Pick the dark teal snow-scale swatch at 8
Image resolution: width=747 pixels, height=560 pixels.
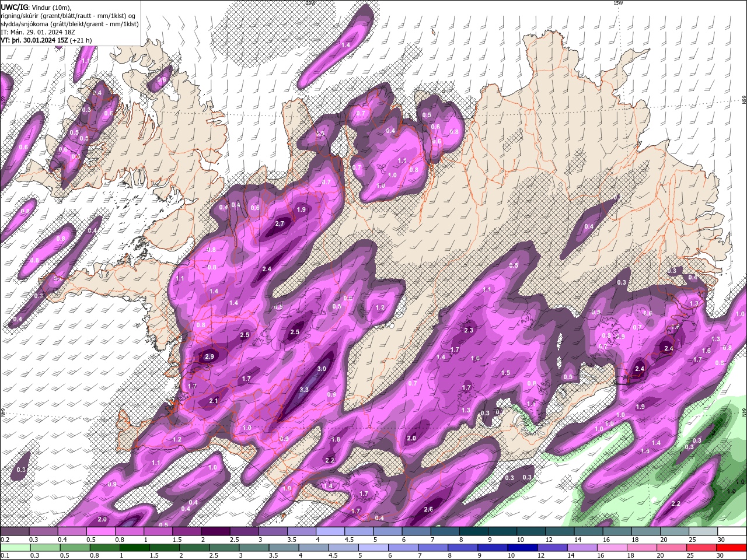[474, 531]
